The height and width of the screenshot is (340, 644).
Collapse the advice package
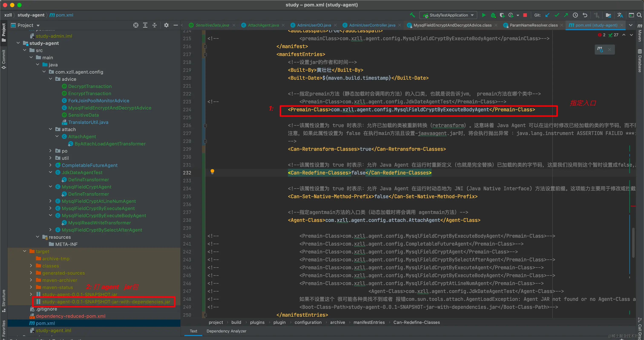50,79
